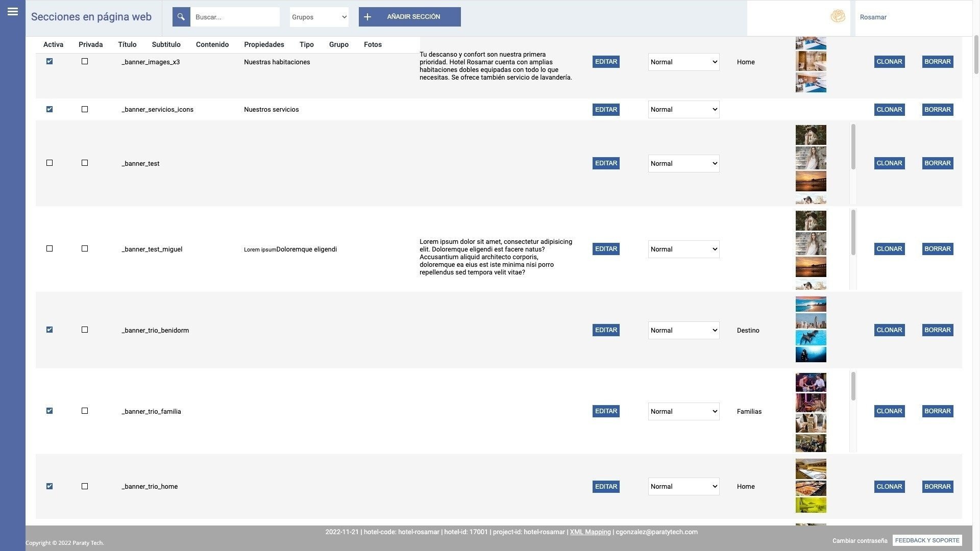Check Privada box for _banner_trio_familia
980x551 pixels.
[x=85, y=411]
